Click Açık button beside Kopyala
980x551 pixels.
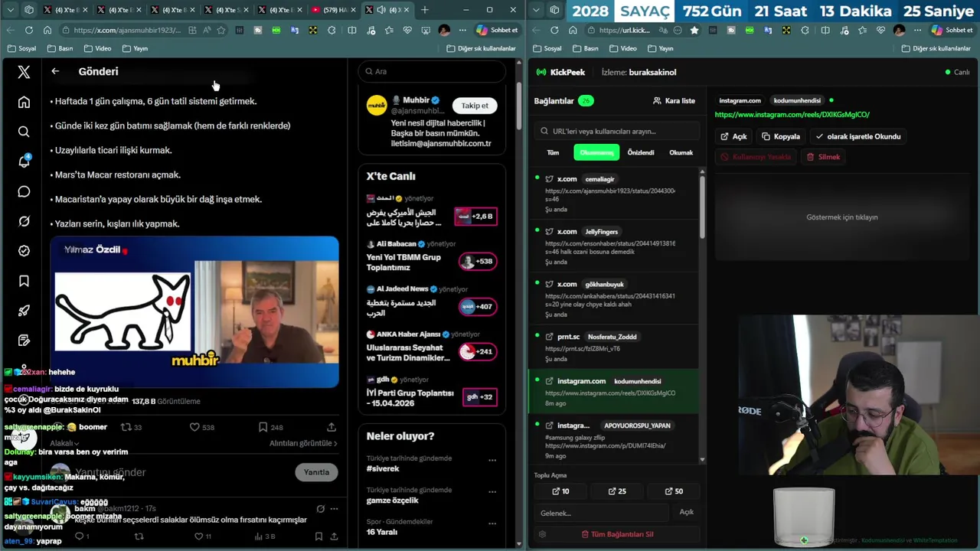[x=733, y=136]
